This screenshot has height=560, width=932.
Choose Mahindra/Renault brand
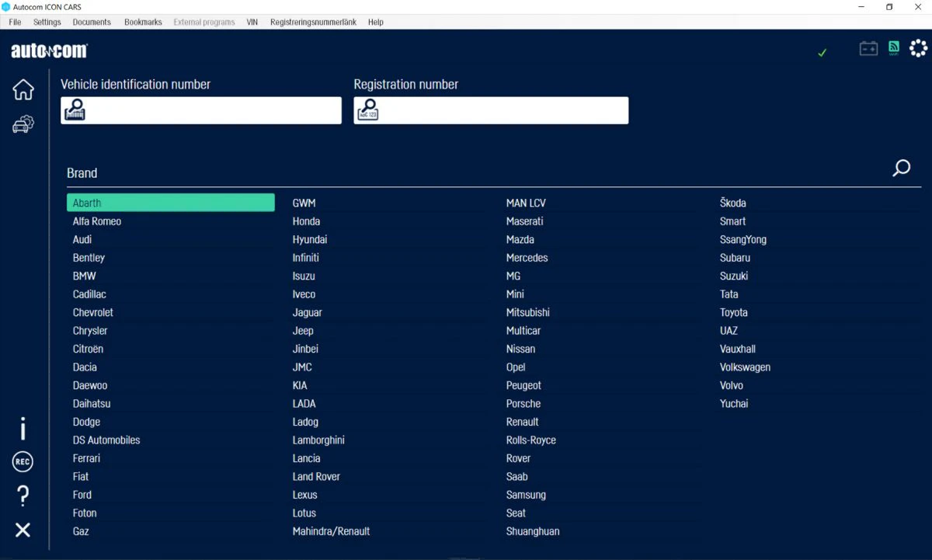coord(331,531)
